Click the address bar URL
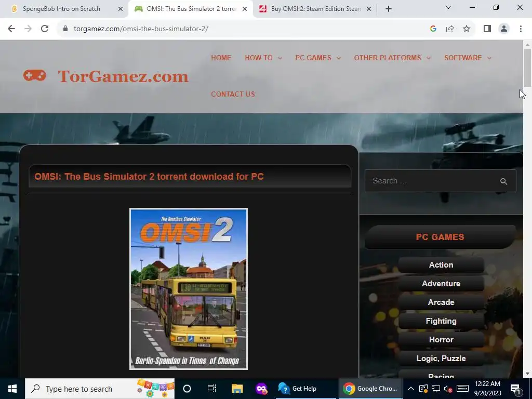Viewport: 532px width, 399px height. (x=141, y=29)
